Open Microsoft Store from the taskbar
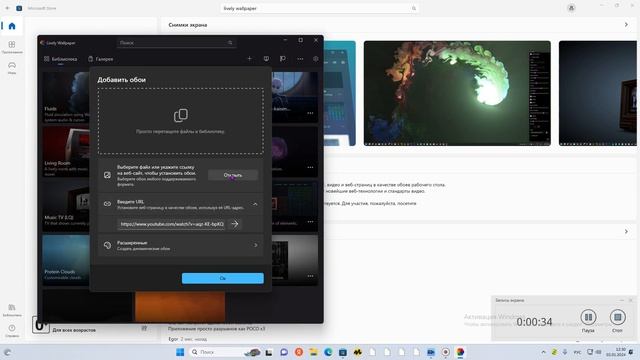Viewport: 640px width, 360px height. click(343, 352)
